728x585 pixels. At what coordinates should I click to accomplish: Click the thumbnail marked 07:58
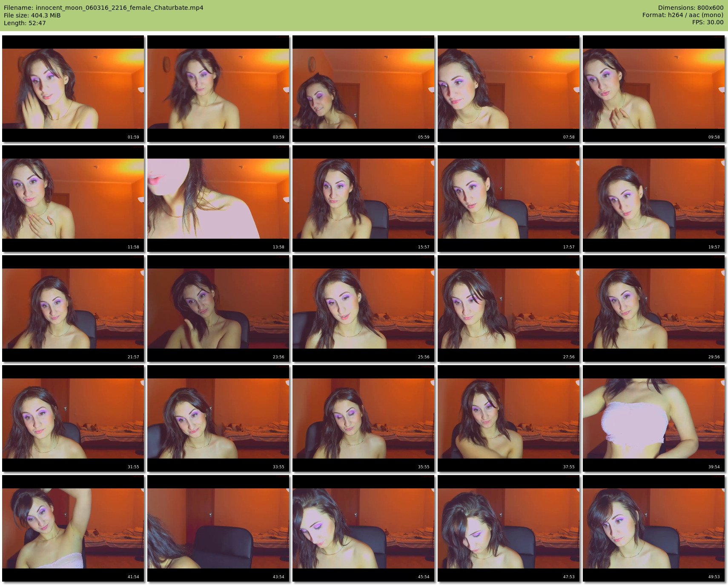(x=509, y=89)
